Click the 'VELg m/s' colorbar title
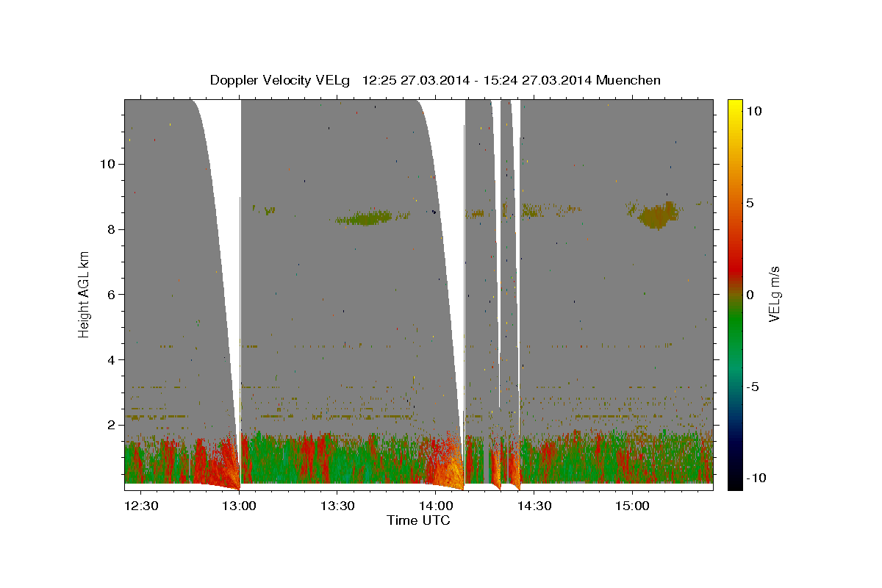 [775, 294]
